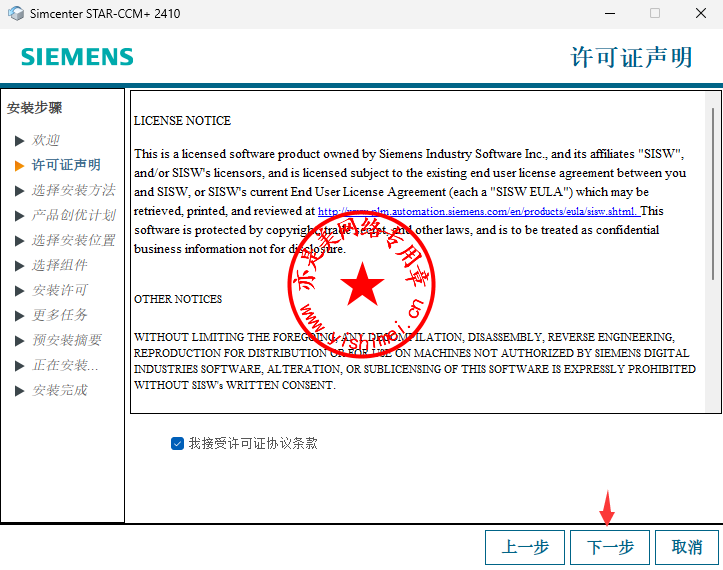Select the 选择安装方法 step label
Viewport: 723px width, 570px height.
click(73, 190)
